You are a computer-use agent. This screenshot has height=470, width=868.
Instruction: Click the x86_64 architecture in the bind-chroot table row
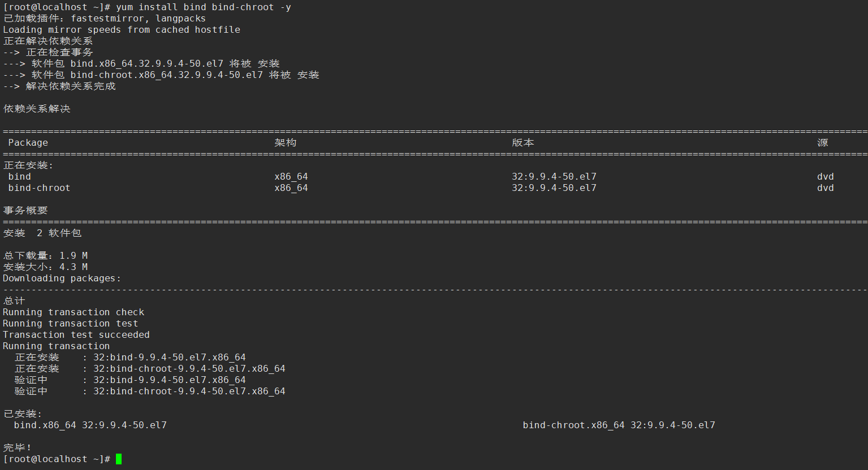point(291,188)
